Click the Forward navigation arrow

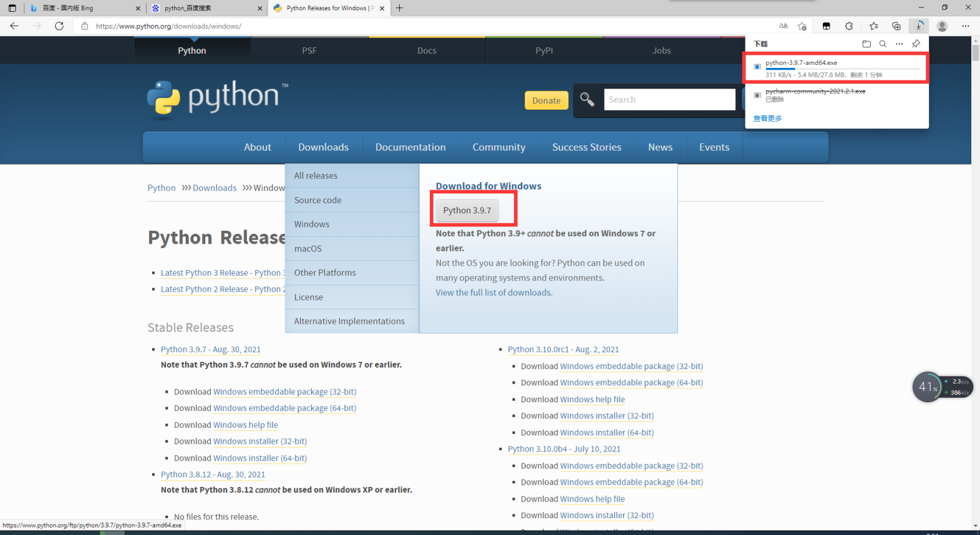click(37, 26)
